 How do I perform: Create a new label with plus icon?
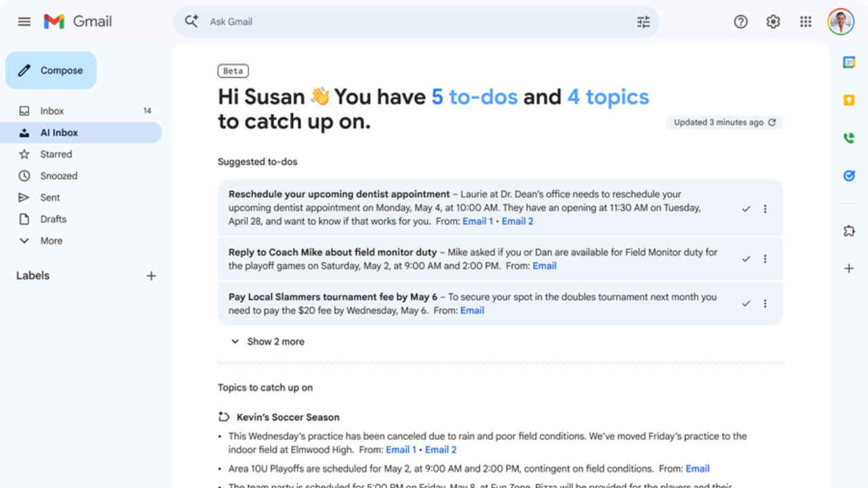[151, 276]
